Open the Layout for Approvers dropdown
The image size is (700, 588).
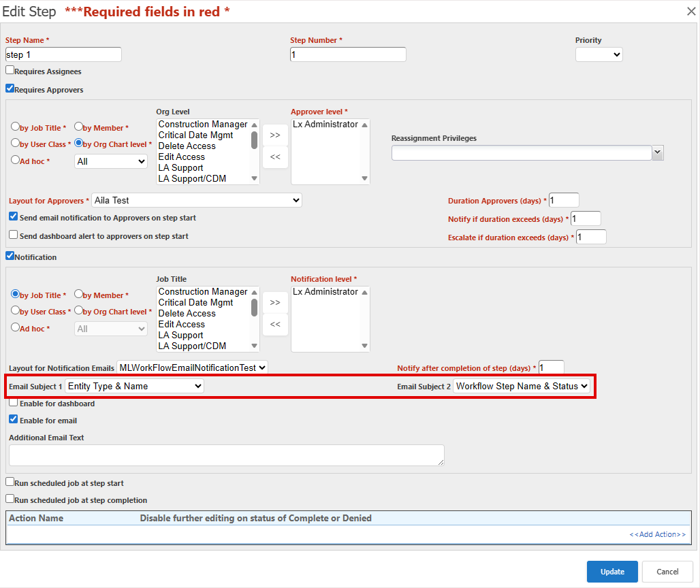pyautogui.click(x=197, y=200)
